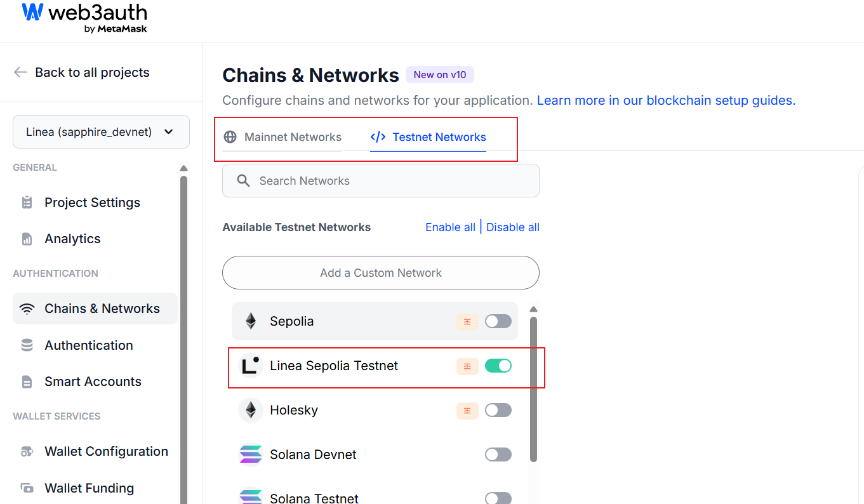Click inside the Search Networks field
Image resolution: width=864 pixels, height=504 pixels.
(x=380, y=180)
